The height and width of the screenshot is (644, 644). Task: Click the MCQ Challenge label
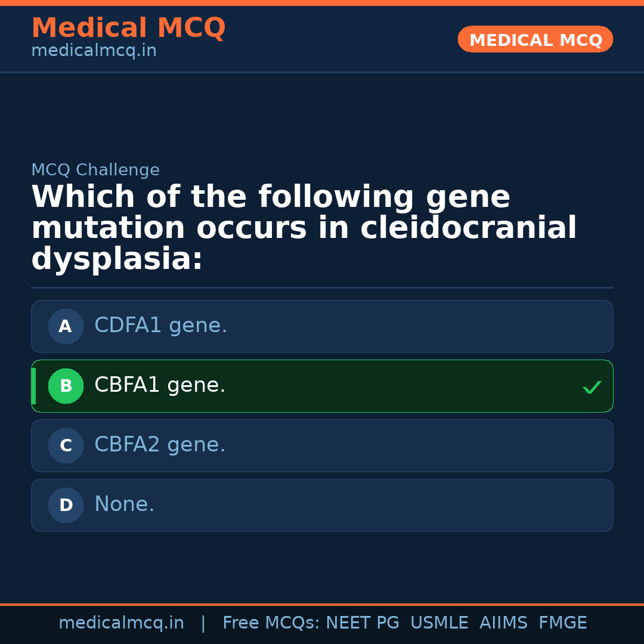pos(95,170)
